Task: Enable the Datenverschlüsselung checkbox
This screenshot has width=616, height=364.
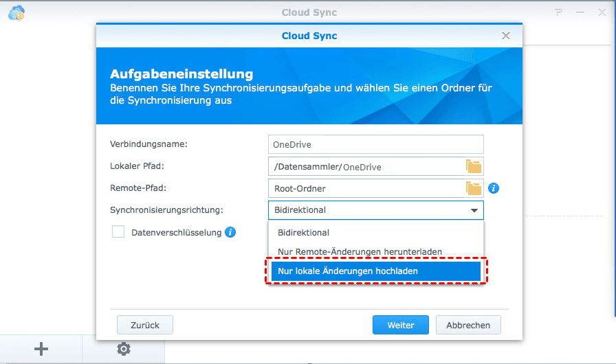Action: coord(118,232)
